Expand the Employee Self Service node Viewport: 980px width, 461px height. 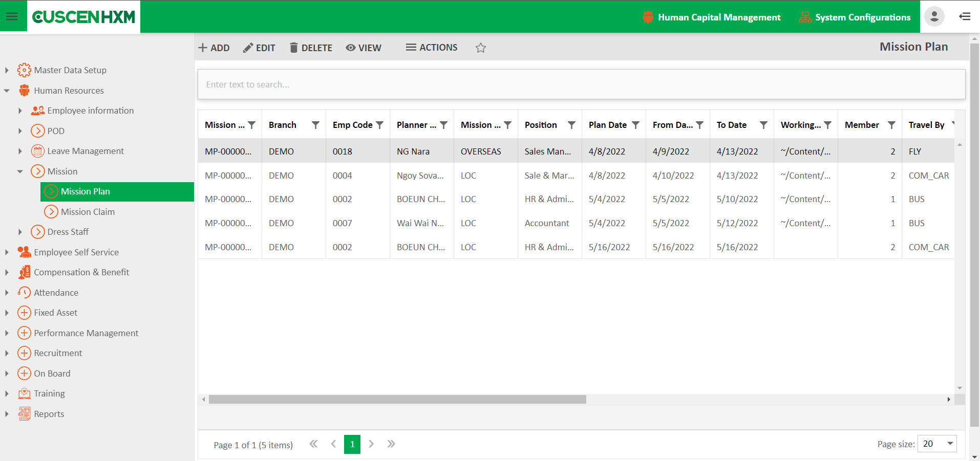pyautogui.click(x=7, y=252)
